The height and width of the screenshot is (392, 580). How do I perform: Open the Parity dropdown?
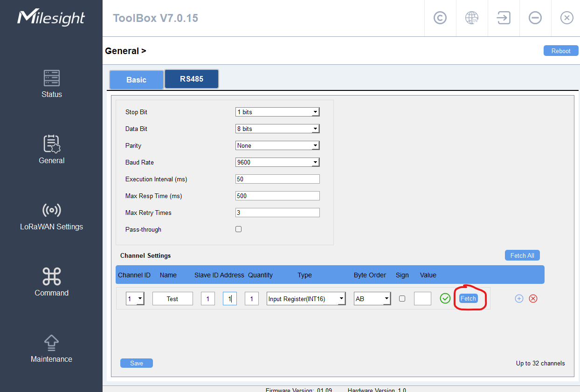tap(278, 145)
